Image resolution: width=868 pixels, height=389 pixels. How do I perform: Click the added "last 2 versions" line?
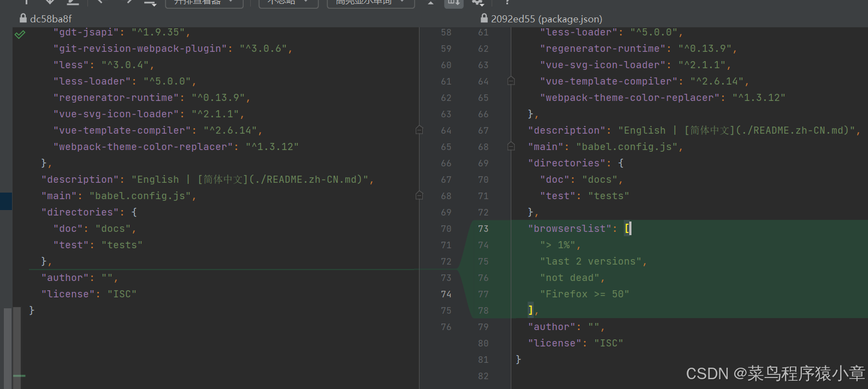[x=594, y=261]
